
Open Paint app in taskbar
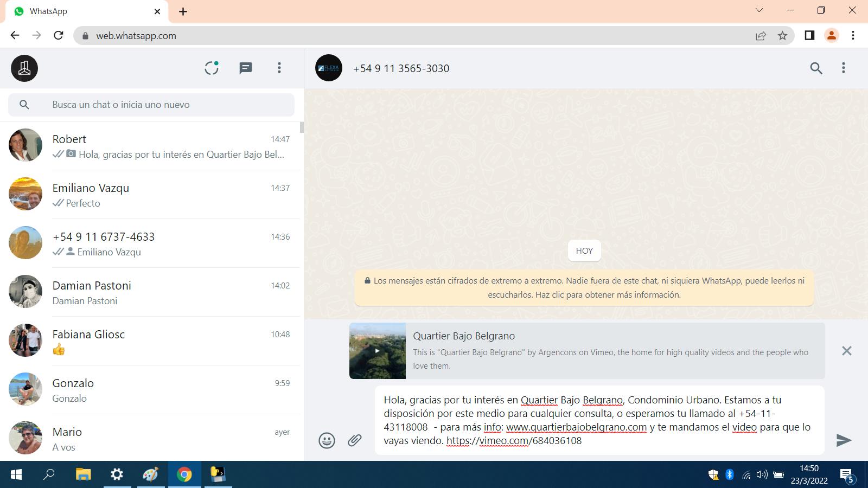point(150,475)
